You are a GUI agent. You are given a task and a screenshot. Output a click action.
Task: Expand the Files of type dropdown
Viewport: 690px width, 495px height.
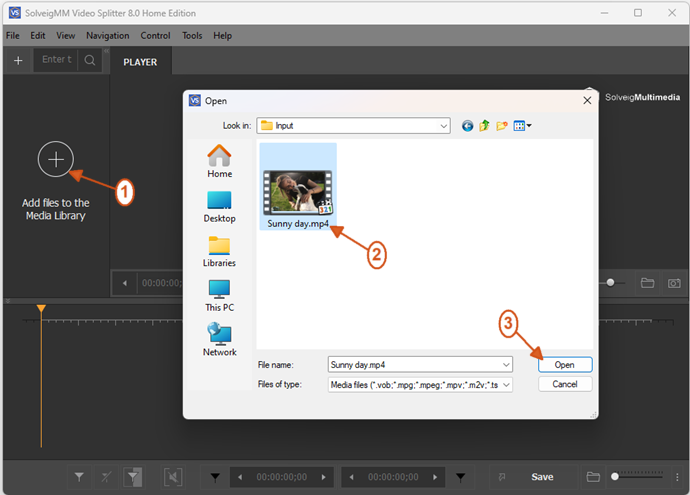click(506, 385)
